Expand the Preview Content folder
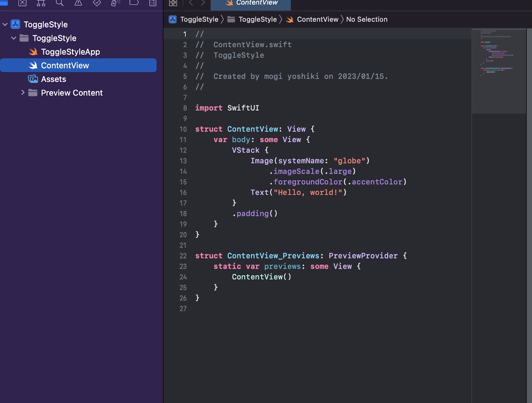This screenshot has width=532, height=403. click(x=23, y=92)
